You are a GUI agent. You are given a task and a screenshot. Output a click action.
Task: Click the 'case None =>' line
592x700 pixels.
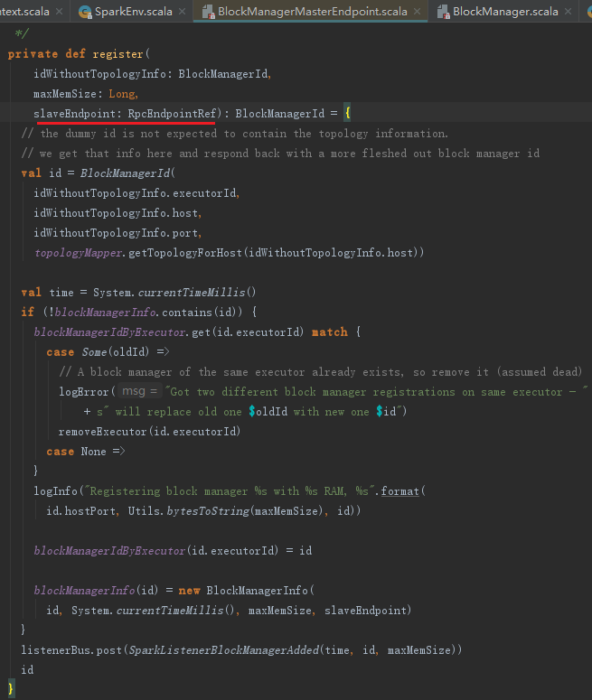[86, 452]
